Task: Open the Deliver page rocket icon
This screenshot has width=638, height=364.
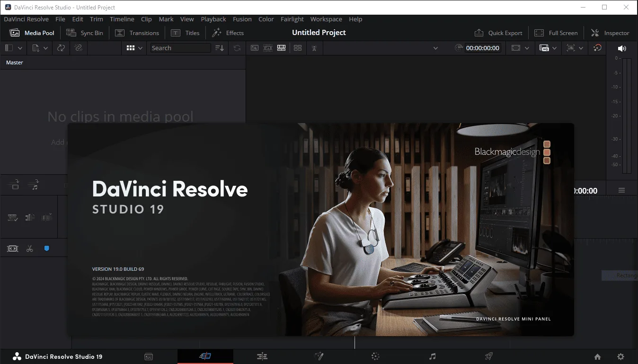Action: [489, 356]
